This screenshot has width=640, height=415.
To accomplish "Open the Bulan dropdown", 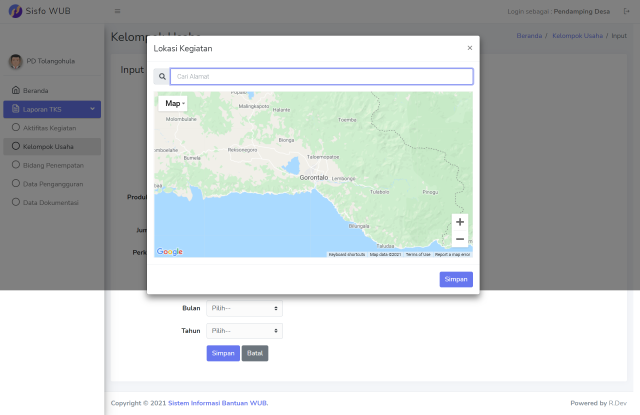I will click(244, 309).
